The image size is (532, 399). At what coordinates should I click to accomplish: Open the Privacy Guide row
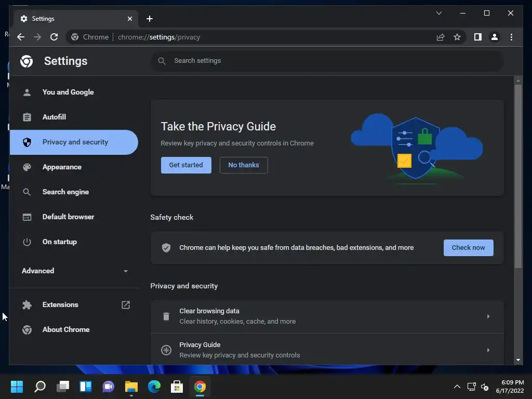(327, 350)
